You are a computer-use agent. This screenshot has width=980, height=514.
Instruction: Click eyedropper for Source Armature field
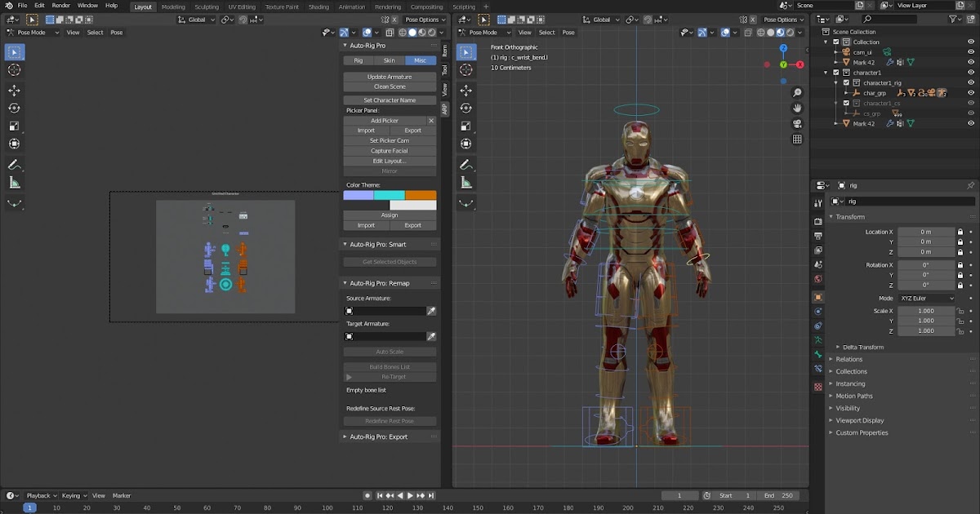(x=431, y=311)
